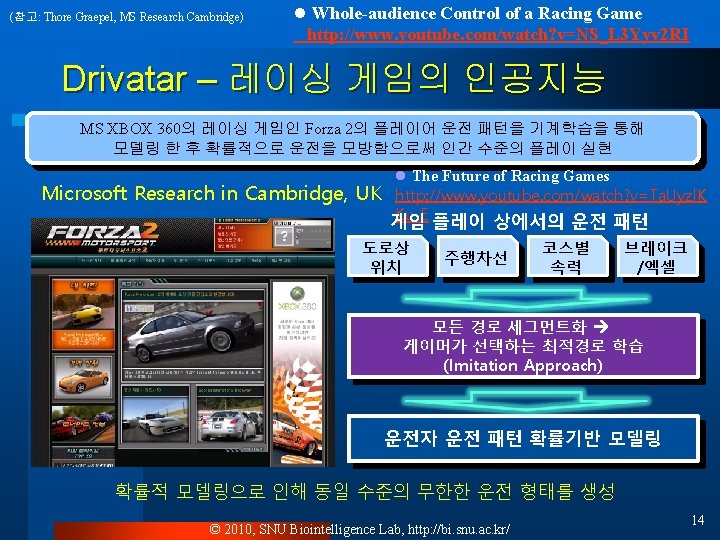This screenshot has width=720, height=540.
Task: Click the lower cyan down arrow
Action: click(x=526, y=399)
